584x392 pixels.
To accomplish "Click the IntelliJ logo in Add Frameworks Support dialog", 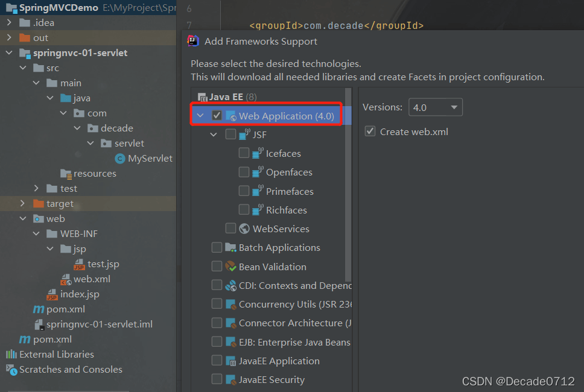I will pyautogui.click(x=193, y=41).
